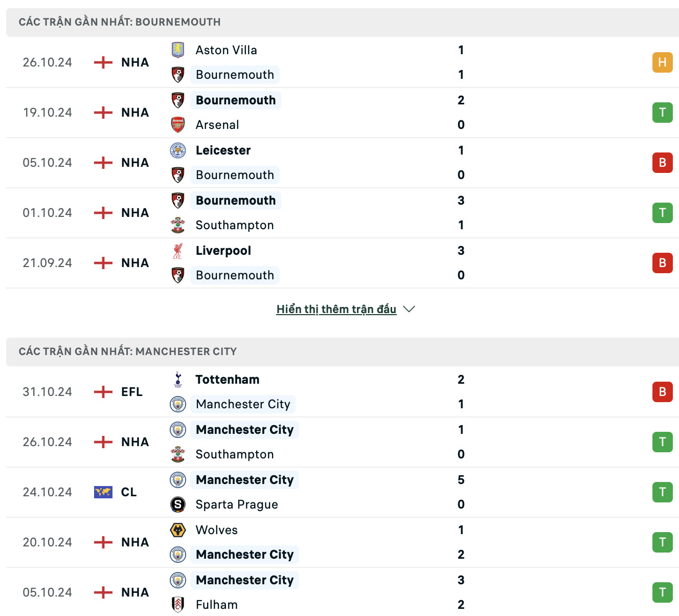Click the Wolves club crest

(x=178, y=530)
